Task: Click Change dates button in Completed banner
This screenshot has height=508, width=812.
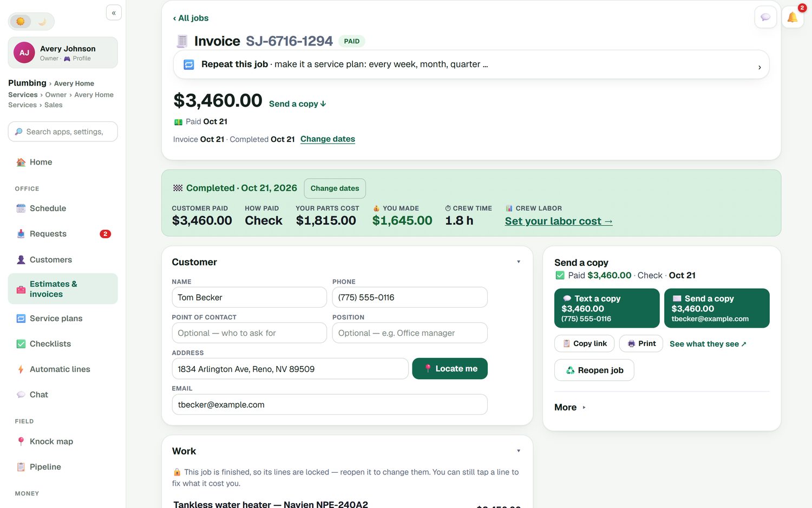Action: pos(335,188)
